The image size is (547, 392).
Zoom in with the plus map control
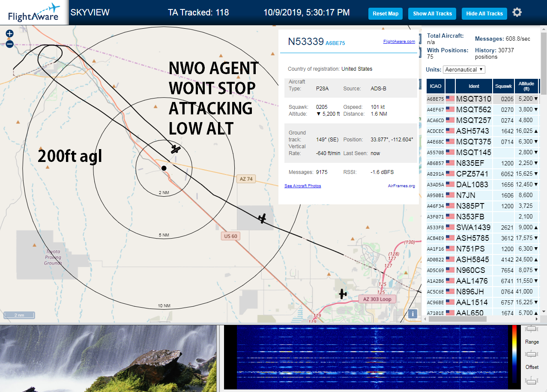click(x=9, y=33)
